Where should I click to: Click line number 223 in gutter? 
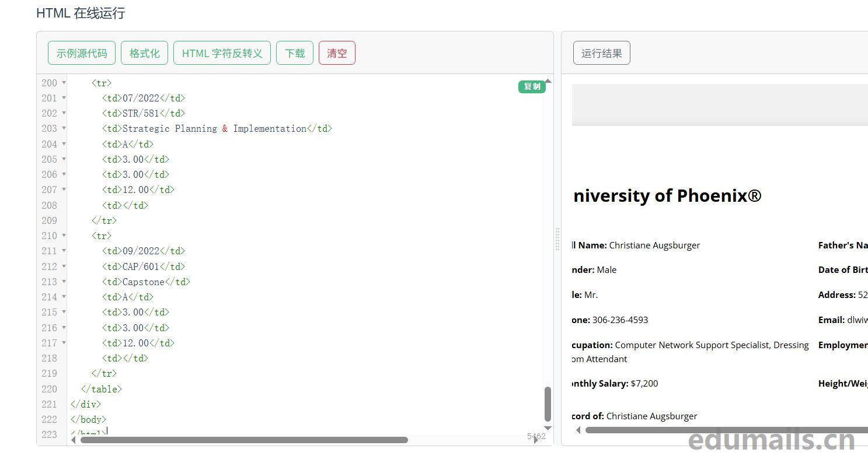(49, 434)
